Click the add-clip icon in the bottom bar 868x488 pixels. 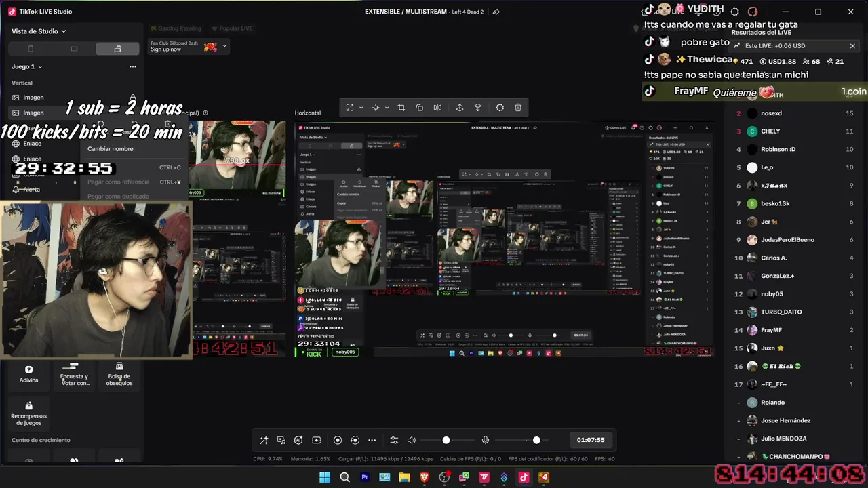(x=316, y=441)
